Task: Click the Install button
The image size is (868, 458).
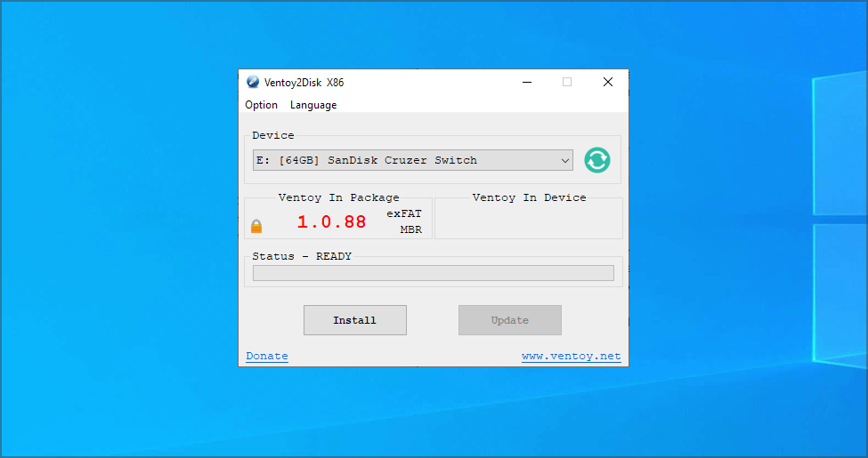Action: tap(355, 320)
